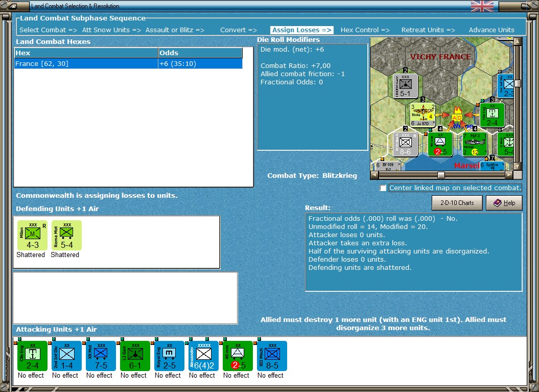Click the Assign Losses subphase step

coord(301,30)
